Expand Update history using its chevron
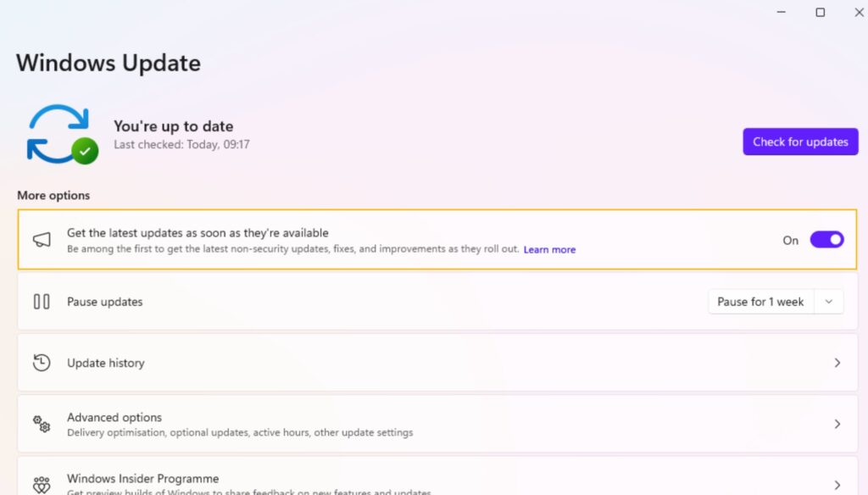This screenshot has width=868, height=495. point(837,363)
